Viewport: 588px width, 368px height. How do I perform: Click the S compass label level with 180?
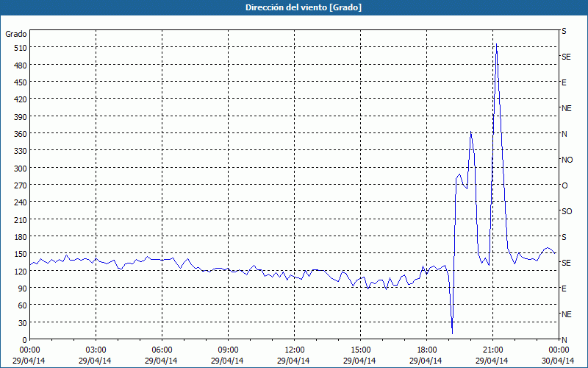coord(564,237)
